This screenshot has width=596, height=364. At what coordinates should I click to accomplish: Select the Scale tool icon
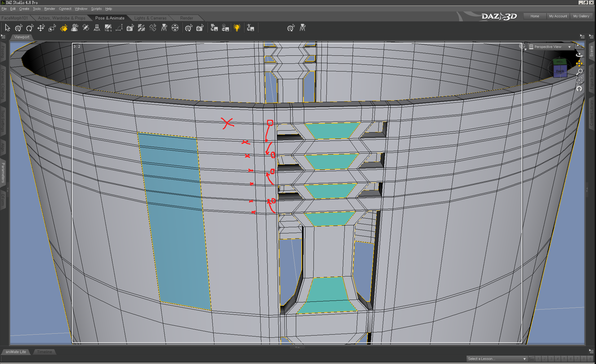(x=52, y=28)
